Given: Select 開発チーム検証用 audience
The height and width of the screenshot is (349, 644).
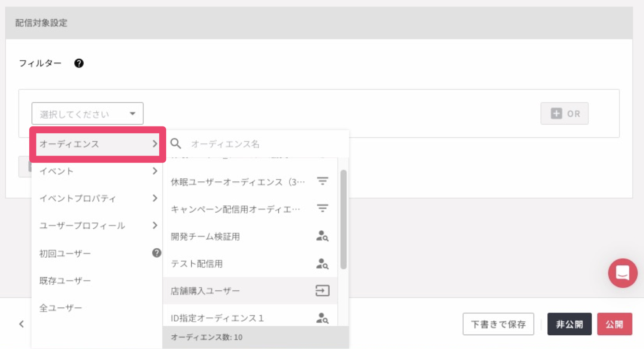Looking at the screenshot, I should (250, 236).
